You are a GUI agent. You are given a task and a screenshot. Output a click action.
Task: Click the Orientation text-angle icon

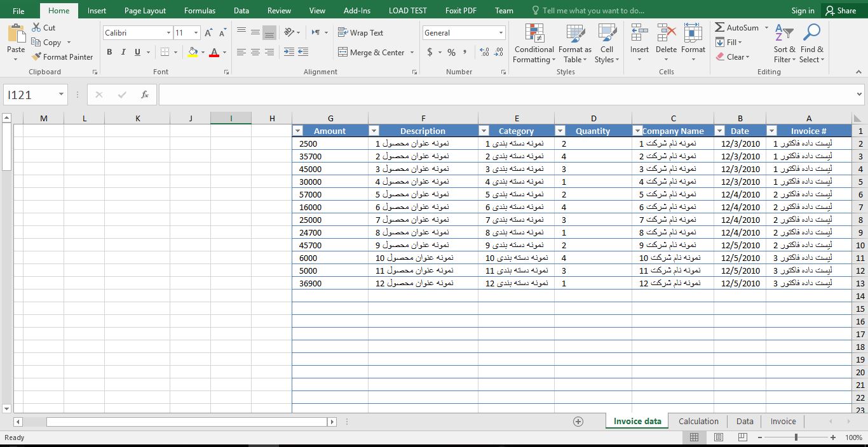pyautogui.click(x=289, y=32)
